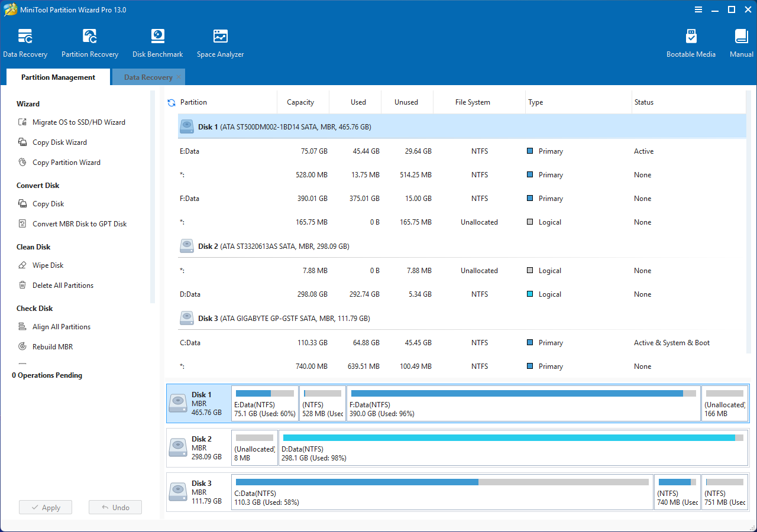This screenshot has width=757, height=532.
Task: Select 8 MB unallocated block on Disk 2
Action: 255,447
